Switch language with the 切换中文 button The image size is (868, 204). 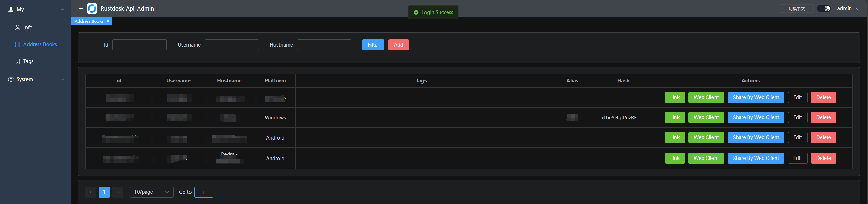[796, 8]
